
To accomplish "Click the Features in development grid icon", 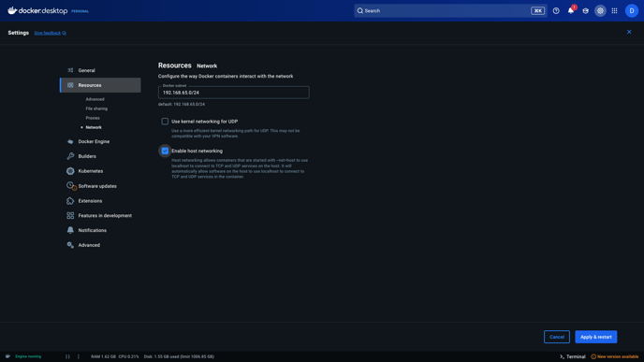I will pos(70,215).
